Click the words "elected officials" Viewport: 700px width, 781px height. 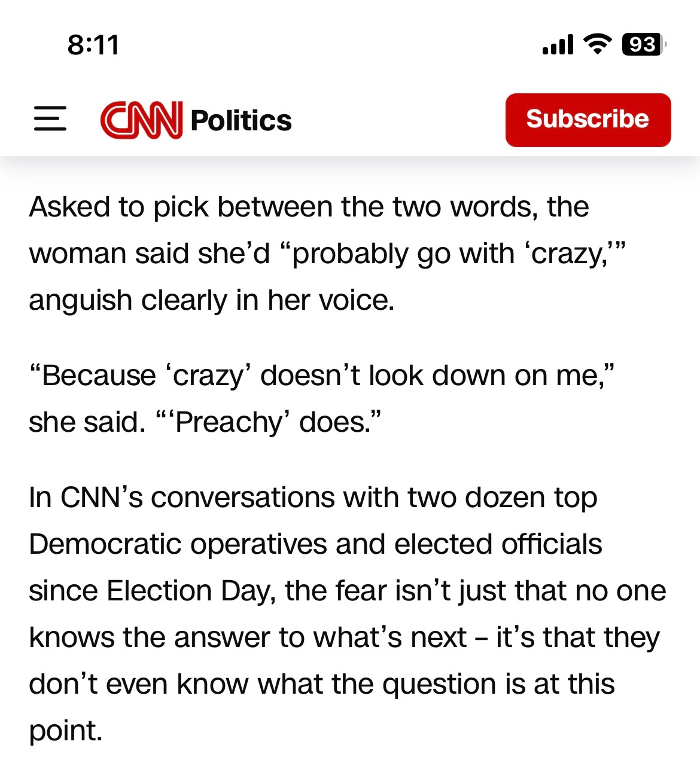498,544
